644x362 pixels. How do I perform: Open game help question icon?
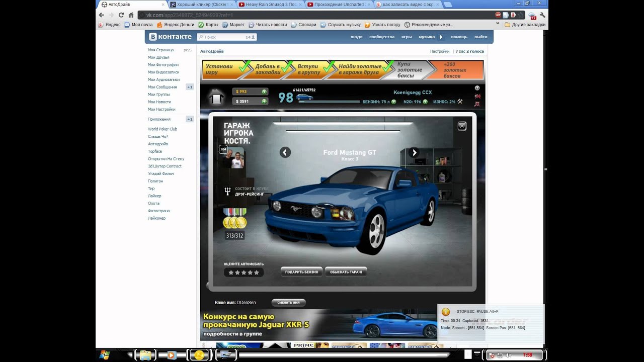pyautogui.click(x=477, y=88)
